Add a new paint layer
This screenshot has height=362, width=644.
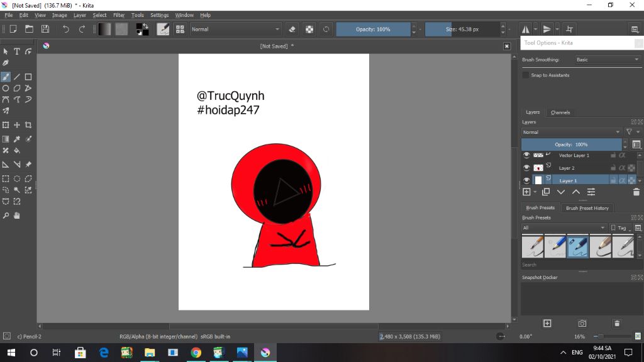click(x=526, y=192)
